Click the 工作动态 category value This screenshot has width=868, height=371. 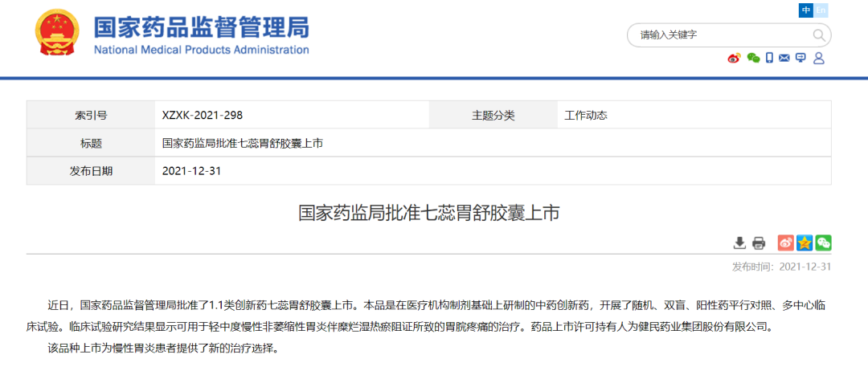(586, 116)
